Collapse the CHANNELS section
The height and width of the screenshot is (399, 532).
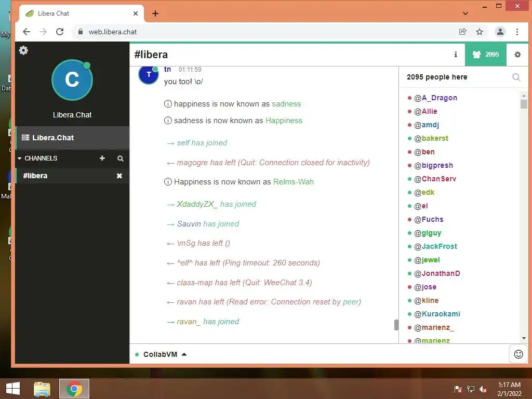pos(20,158)
